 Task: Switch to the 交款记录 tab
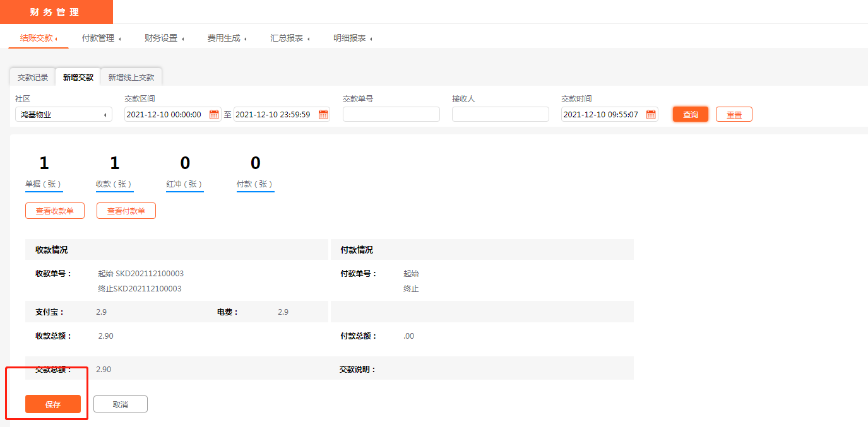[x=33, y=78]
